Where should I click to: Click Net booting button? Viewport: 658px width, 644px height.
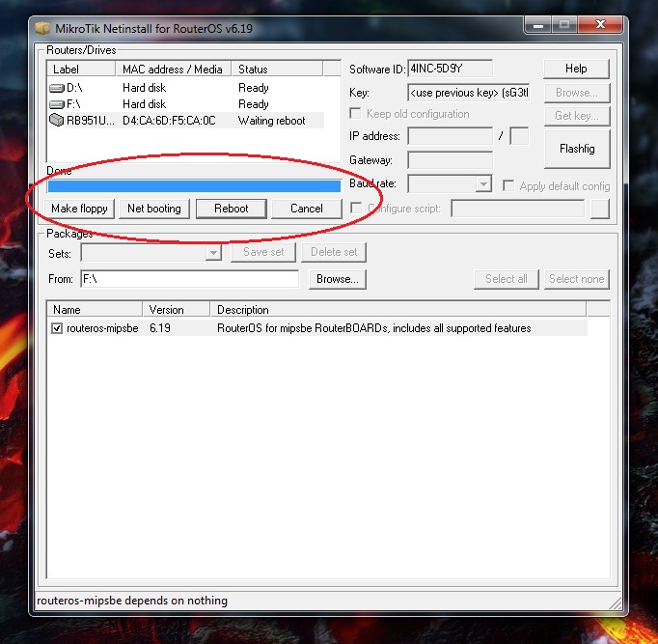pos(154,209)
